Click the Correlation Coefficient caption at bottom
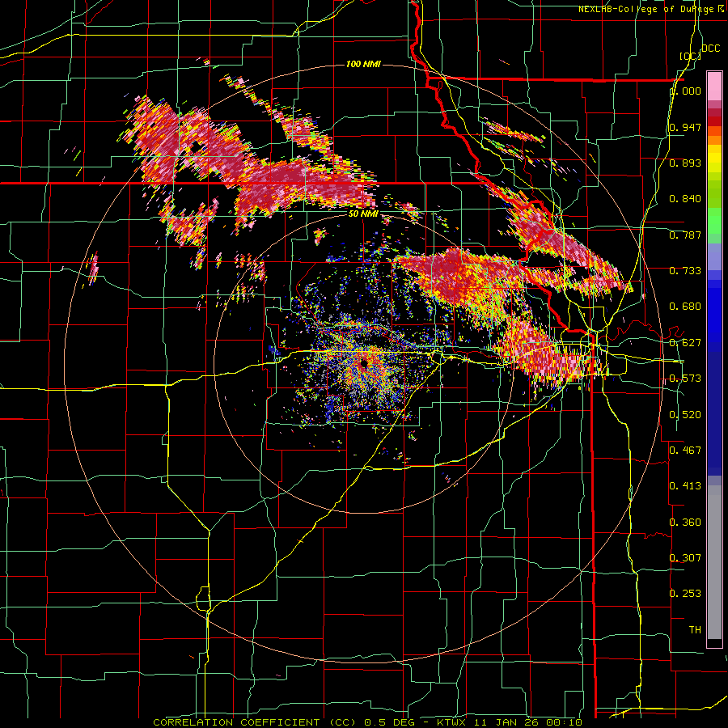The width and height of the screenshot is (728, 728). [367, 722]
